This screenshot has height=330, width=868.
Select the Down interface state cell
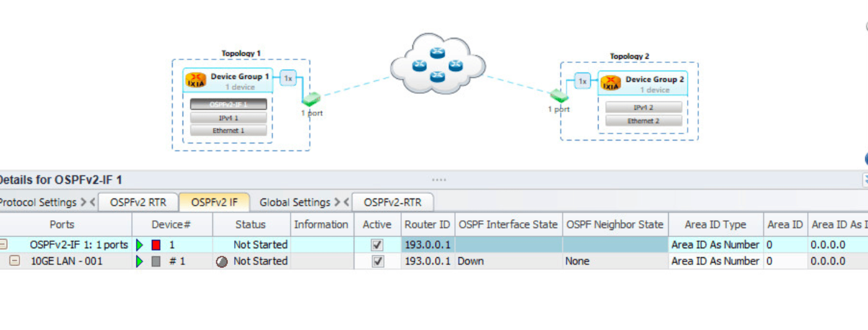click(508, 261)
